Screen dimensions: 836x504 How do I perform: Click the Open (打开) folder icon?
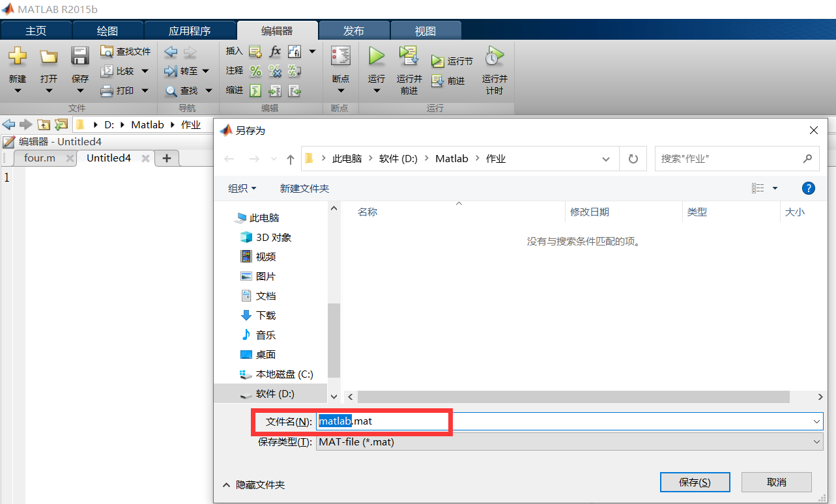[x=49, y=57]
